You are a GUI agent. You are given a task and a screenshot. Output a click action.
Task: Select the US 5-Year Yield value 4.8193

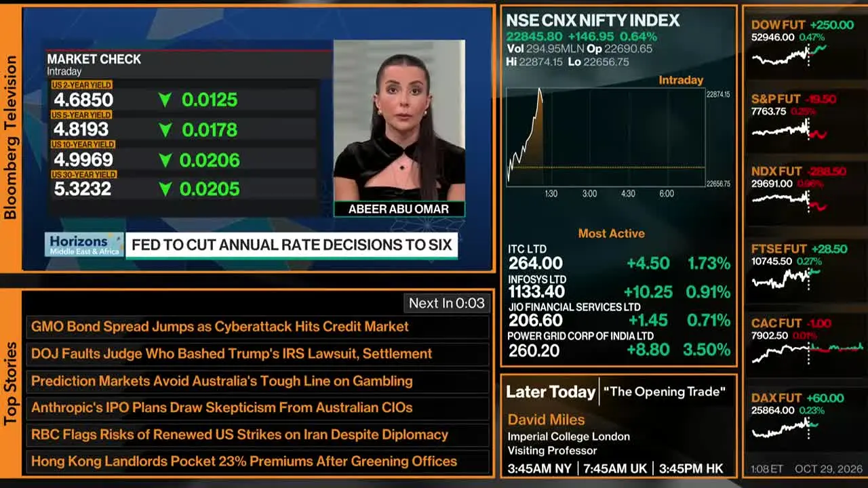81,129
